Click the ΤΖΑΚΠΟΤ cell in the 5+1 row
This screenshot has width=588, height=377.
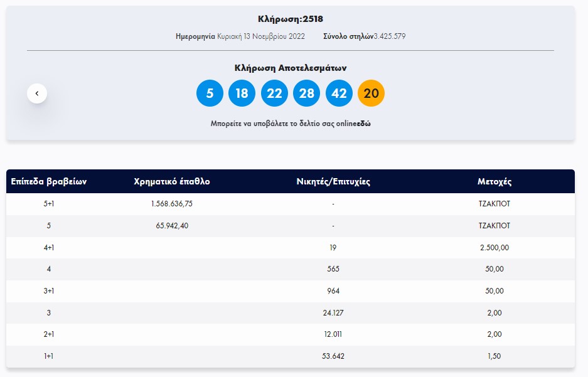tap(494, 204)
